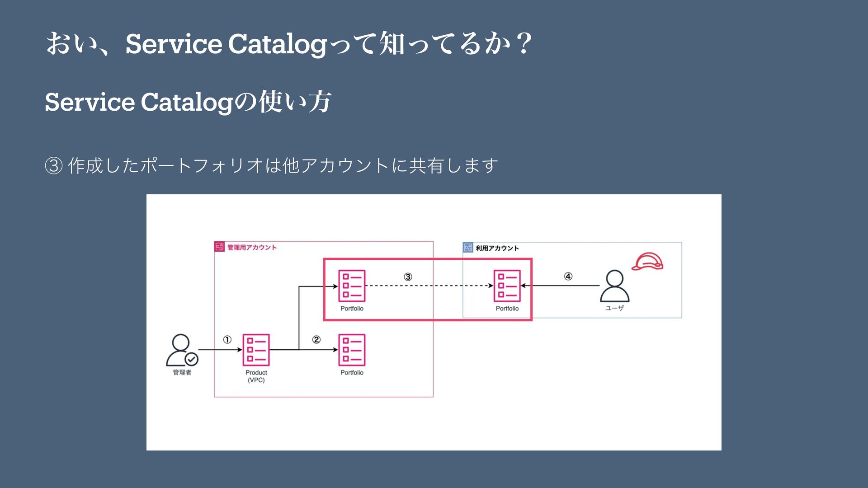Click the circled number ① marker

[227, 339]
